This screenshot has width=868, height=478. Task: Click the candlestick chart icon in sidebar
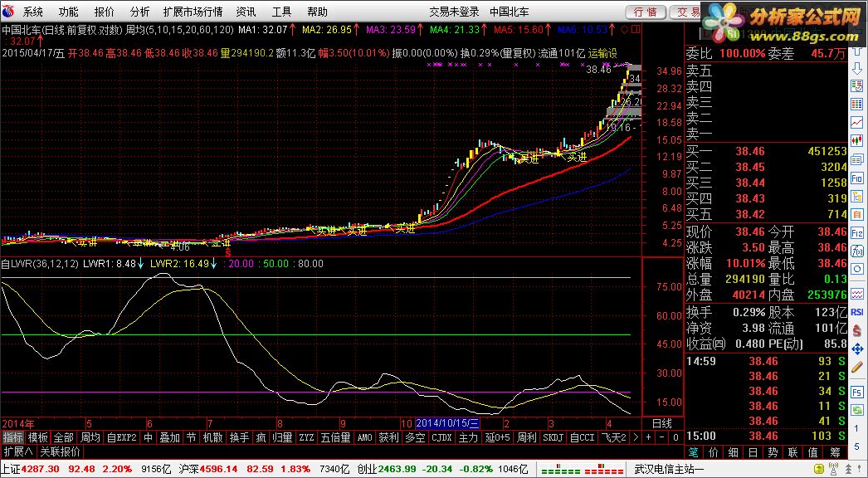pos(857,139)
